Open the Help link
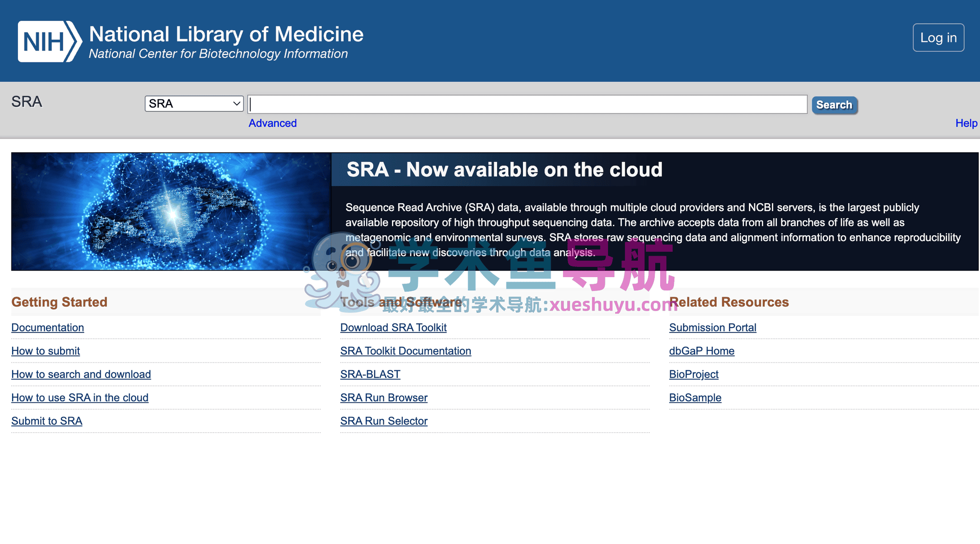This screenshot has width=980, height=544. point(966,123)
